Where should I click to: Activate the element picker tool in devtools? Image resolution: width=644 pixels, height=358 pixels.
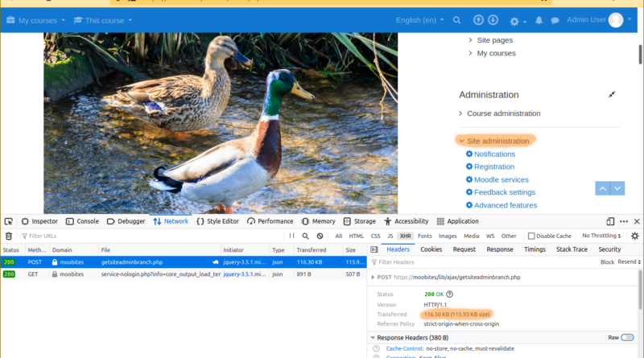(9, 221)
